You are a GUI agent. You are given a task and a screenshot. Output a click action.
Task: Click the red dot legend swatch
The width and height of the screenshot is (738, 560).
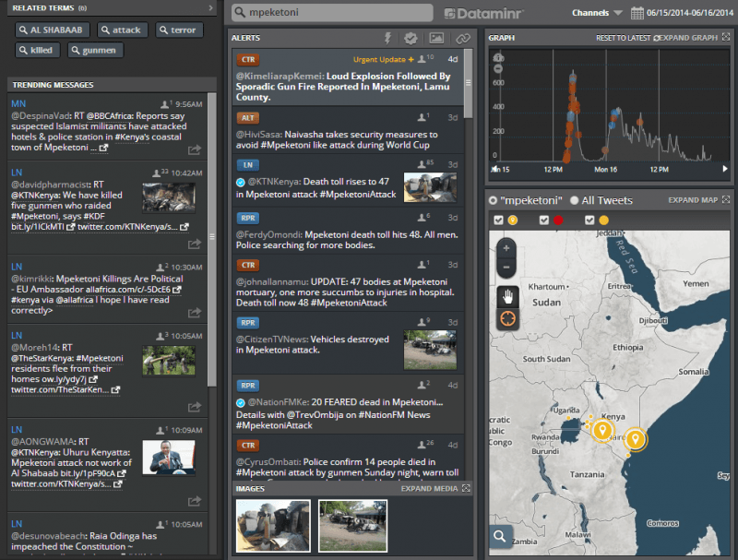click(558, 220)
